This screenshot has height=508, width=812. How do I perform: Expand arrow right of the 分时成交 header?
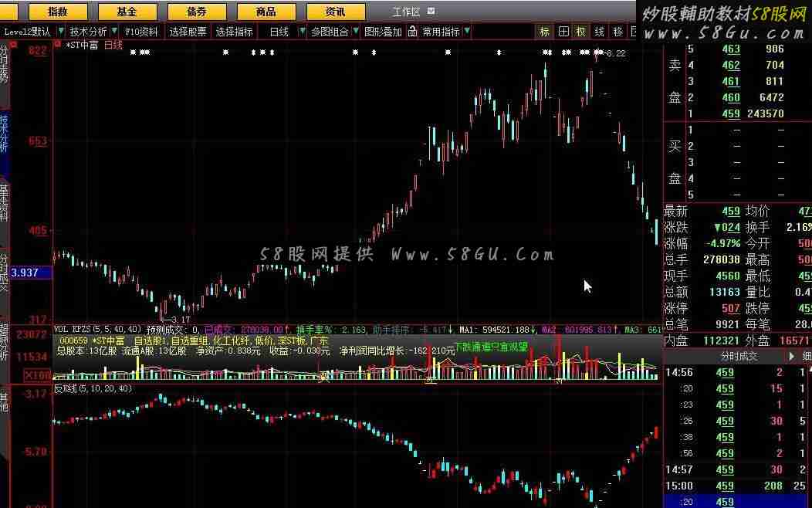(791, 356)
